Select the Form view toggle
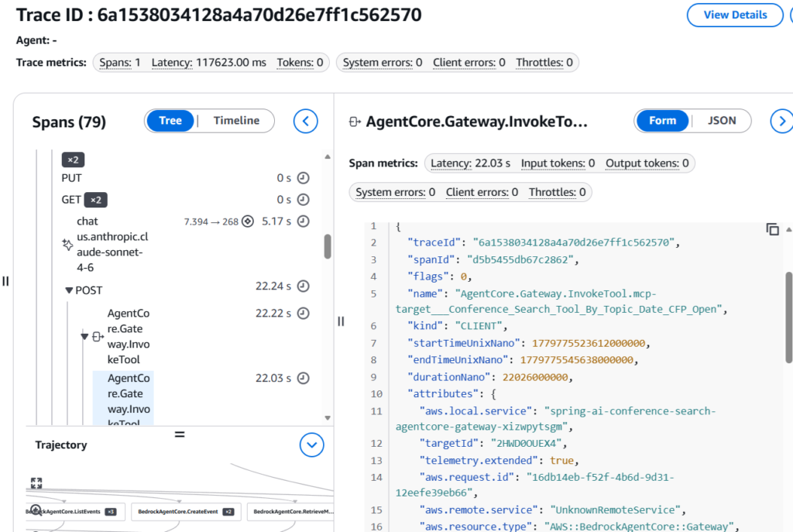 pyautogui.click(x=663, y=121)
